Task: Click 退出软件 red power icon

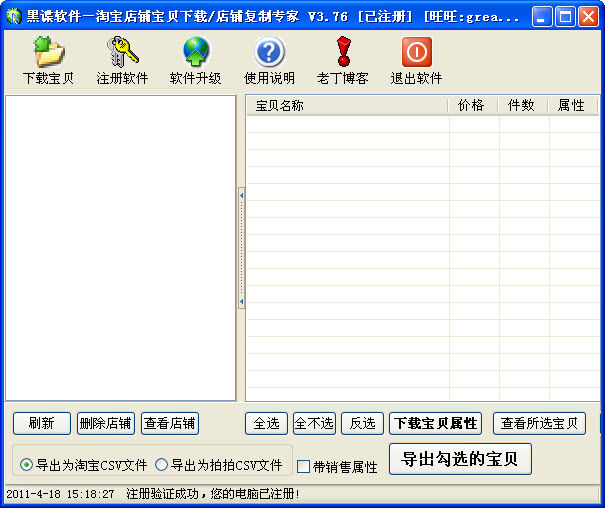Action: tap(416, 52)
